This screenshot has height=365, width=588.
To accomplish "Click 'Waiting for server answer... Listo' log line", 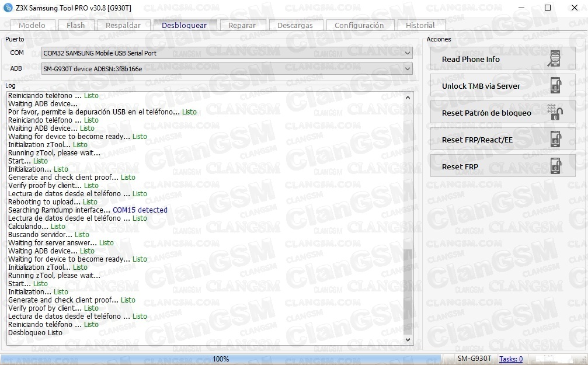I will point(61,243).
